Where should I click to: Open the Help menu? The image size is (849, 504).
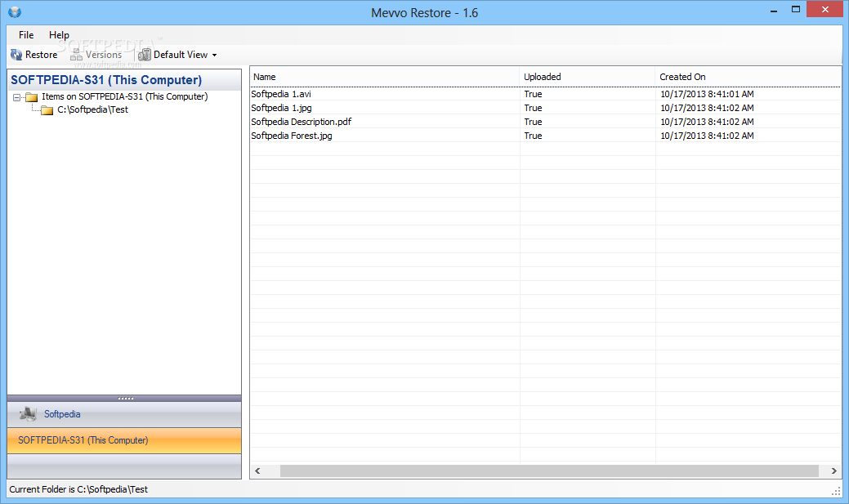[x=59, y=34]
